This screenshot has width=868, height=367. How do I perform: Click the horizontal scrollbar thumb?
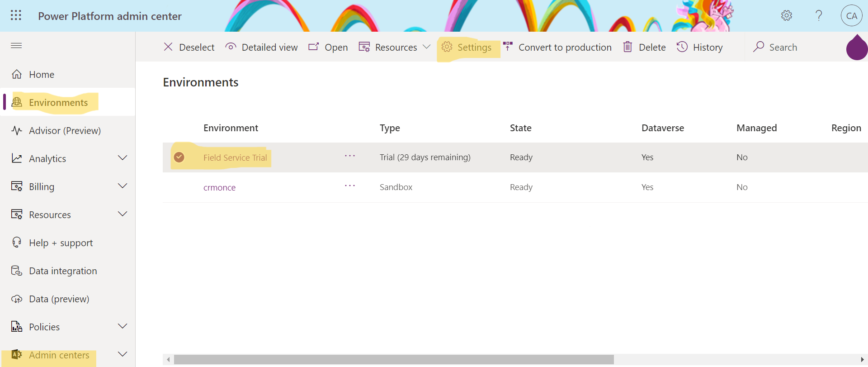click(394, 359)
